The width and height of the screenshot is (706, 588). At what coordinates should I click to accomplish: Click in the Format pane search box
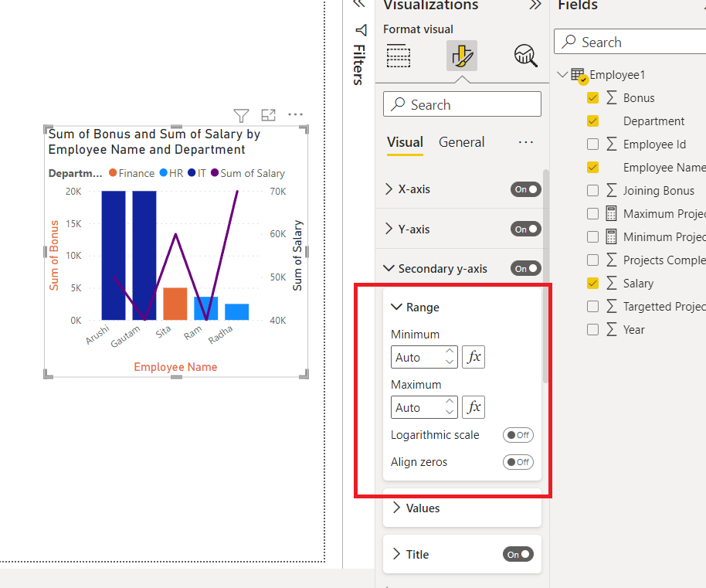462,104
